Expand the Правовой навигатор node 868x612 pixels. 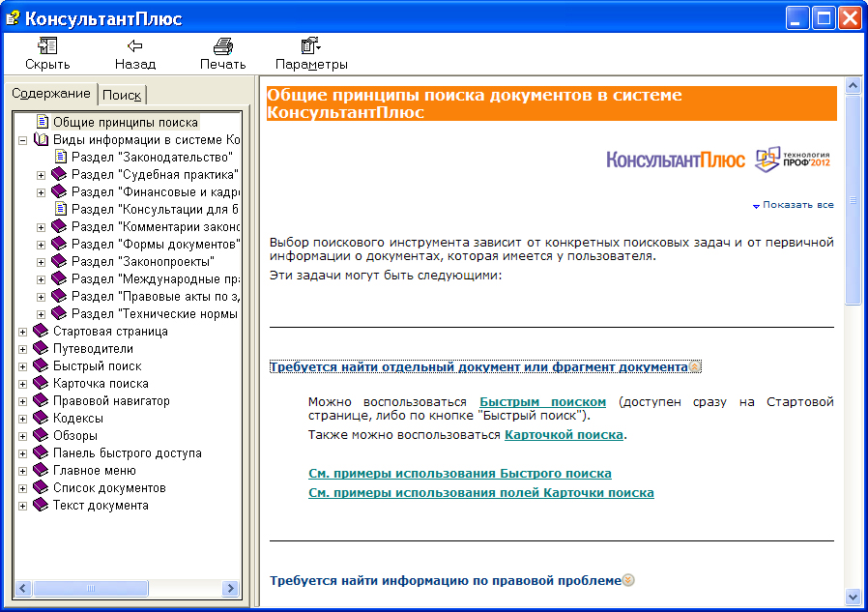tap(22, 401)
